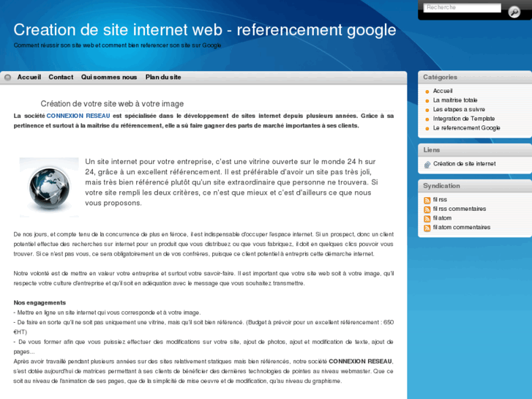This screenshot has width=532, height=399.
Task: Open the fil rss commentaires feed link
Action: [x=460, y=209]
